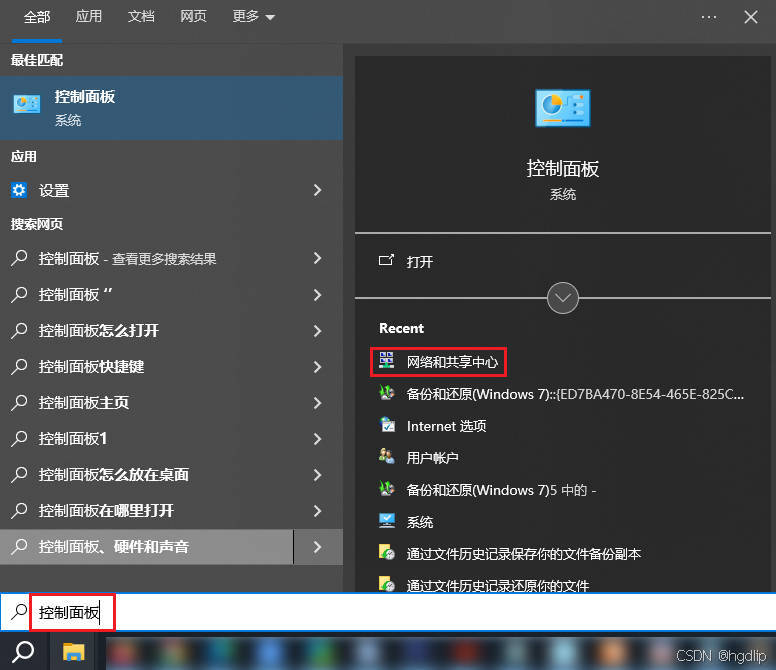
Task: Click search icon beside 控制面板、硬件和声音
Action: [x=19, y=547]
